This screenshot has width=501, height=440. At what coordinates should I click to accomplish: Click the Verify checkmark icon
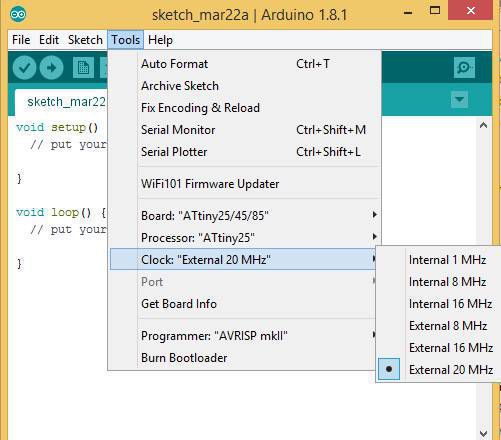[24, 68]
